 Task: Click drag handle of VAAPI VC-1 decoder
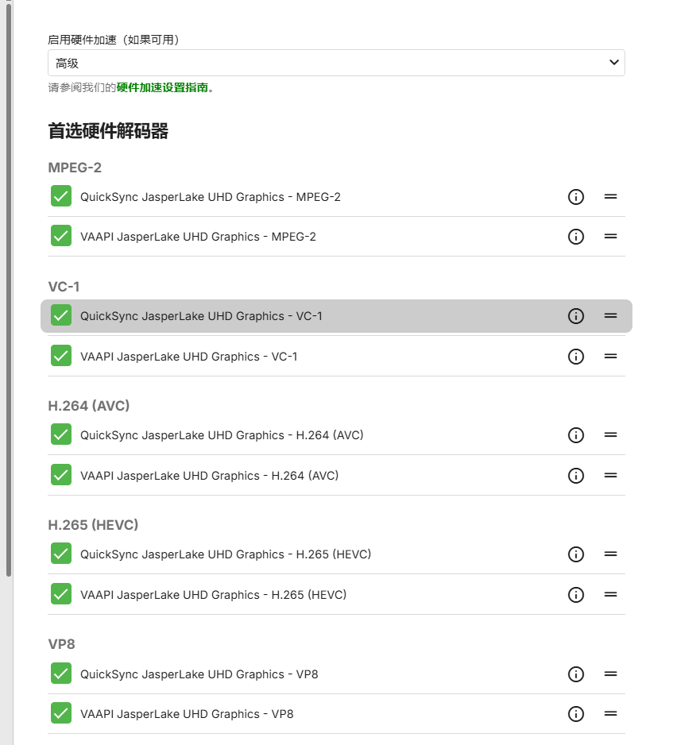click(x=610, y=357)
